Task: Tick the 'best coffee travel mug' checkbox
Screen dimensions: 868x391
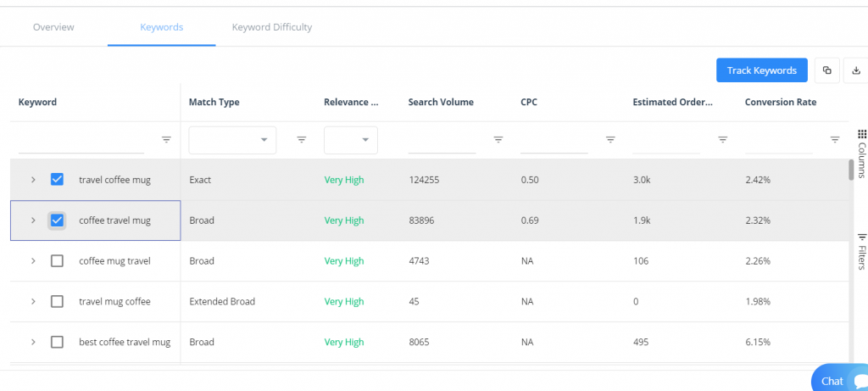Action: [57, 343]
